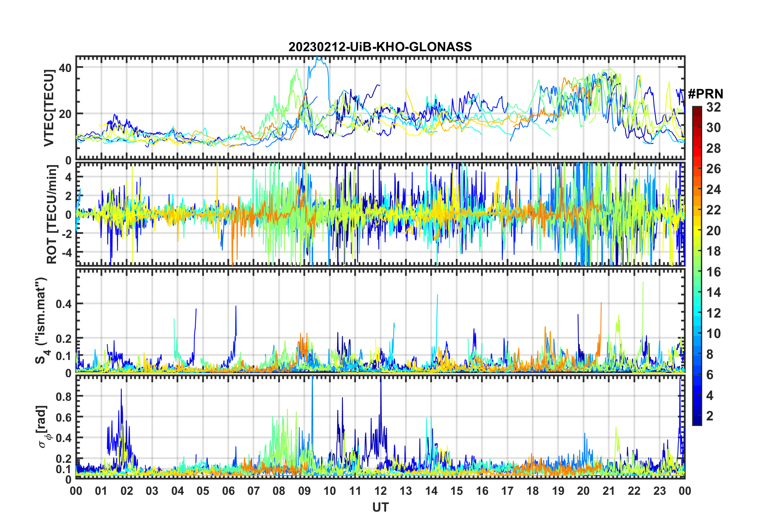The image size is (761, 532).
Task: Select colorbar tick label 20
Action: [x=713, y=230]
